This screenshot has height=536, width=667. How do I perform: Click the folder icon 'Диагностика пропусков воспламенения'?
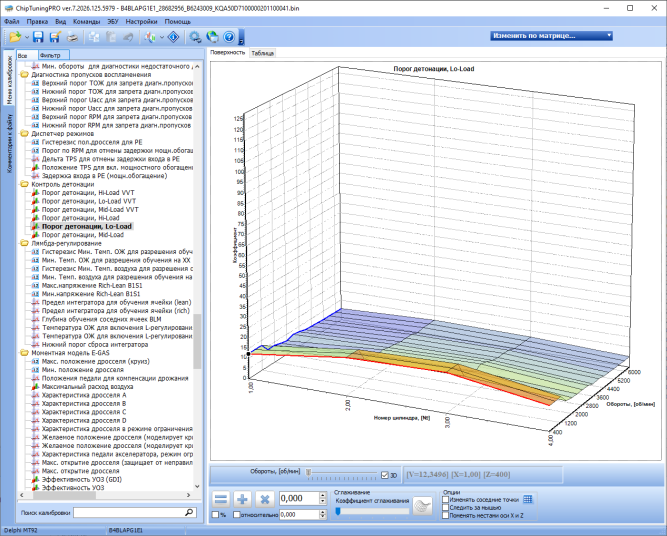point(24,75)
